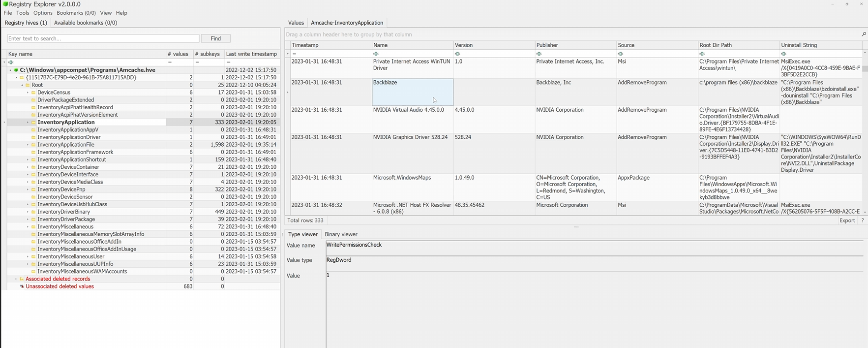Click the Key name filter operator icon
The image size is (868, 348).
[x=11, y=63]
